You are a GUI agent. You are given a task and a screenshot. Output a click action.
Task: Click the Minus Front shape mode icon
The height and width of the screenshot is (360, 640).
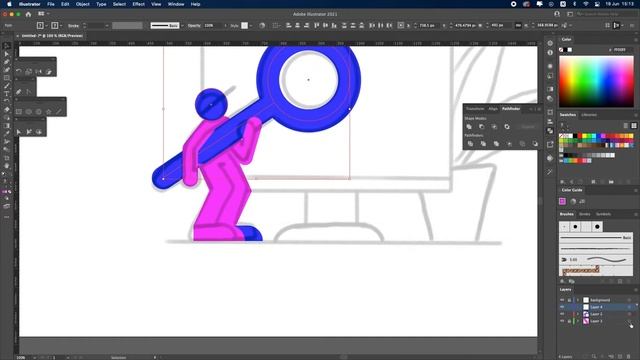coord(482,127)
